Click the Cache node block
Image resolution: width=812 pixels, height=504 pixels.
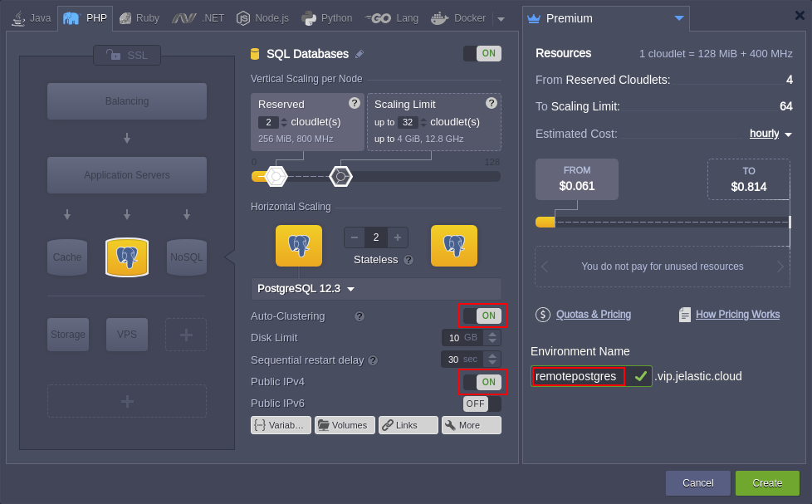coord(67,257)
